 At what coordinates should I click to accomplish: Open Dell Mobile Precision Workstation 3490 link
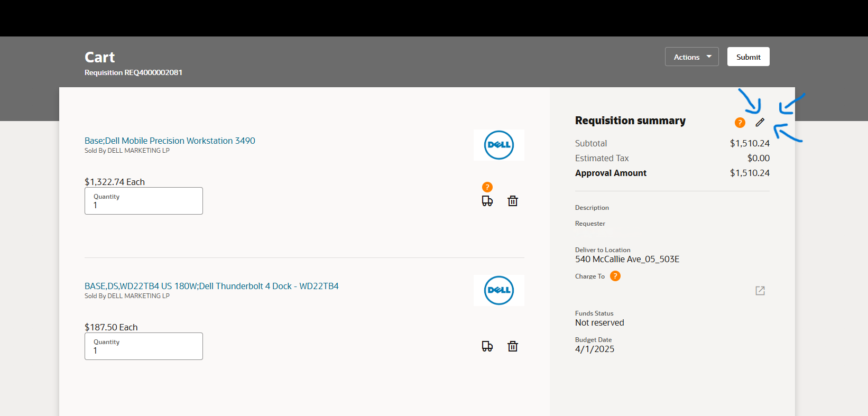(170, 141)
